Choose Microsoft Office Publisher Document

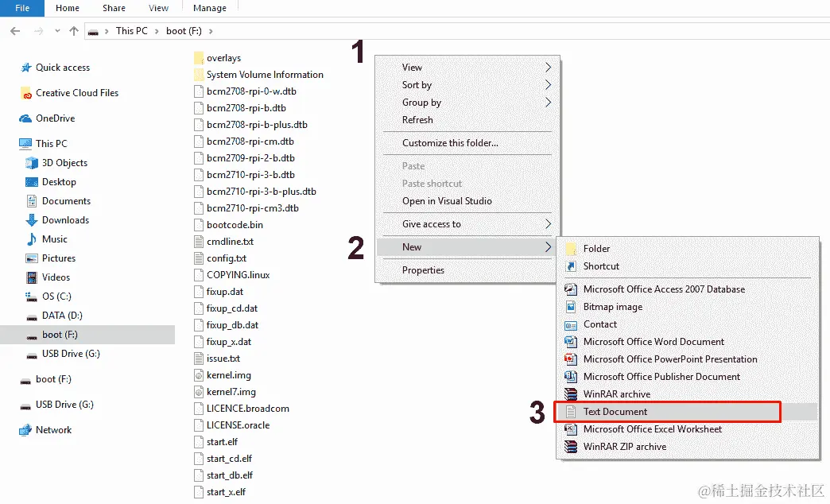click(x=661, y=377)
